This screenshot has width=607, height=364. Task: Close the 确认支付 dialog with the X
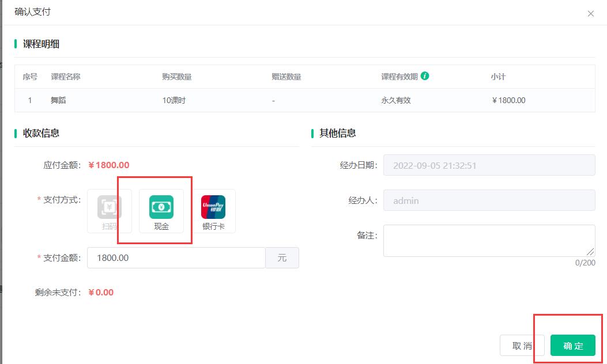coord(591,14)
